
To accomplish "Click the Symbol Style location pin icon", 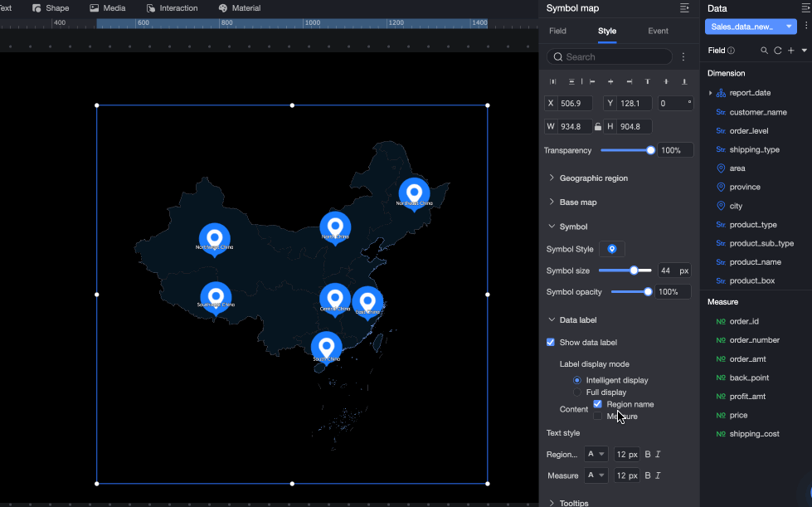I will coord(611,249).
